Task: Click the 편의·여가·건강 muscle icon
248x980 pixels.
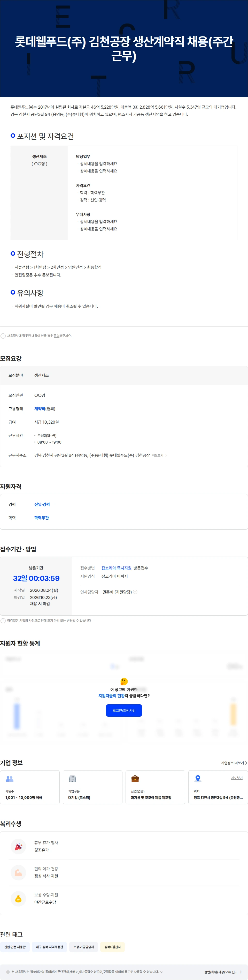Action: tap(18, 873)
